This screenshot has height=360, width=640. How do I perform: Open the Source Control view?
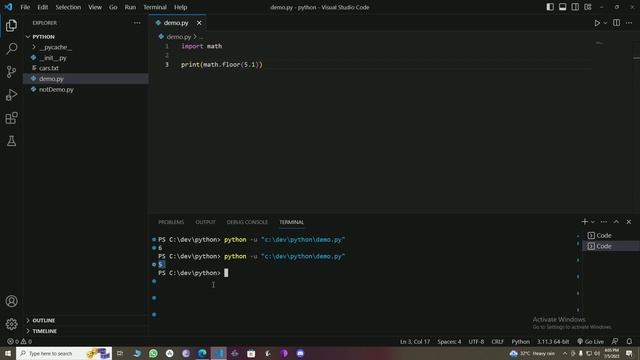[x=11, y=72]
